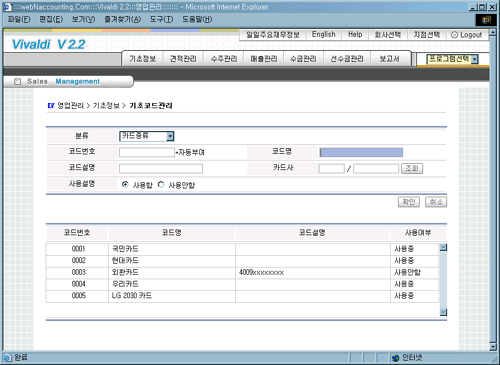
Task: Open the 보고서 tab
Action: 389,59
